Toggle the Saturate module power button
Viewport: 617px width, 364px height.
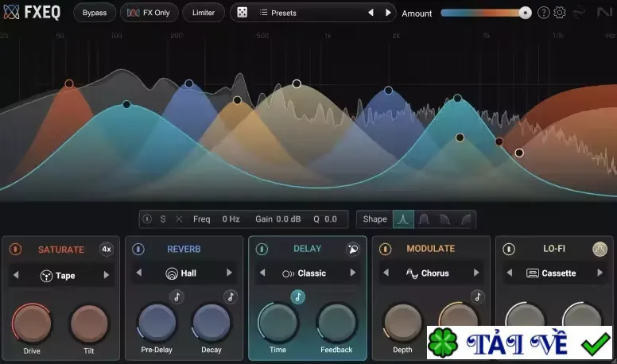[15, 249]
